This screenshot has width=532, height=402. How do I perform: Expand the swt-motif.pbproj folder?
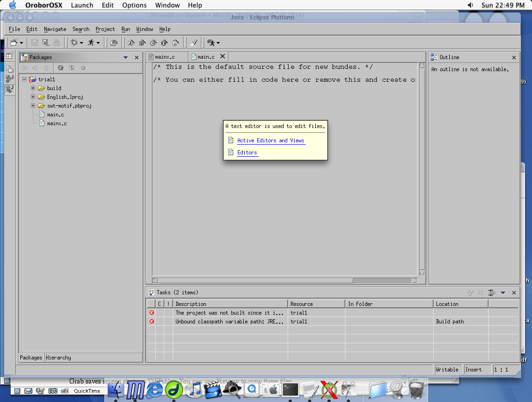point(33,106)
